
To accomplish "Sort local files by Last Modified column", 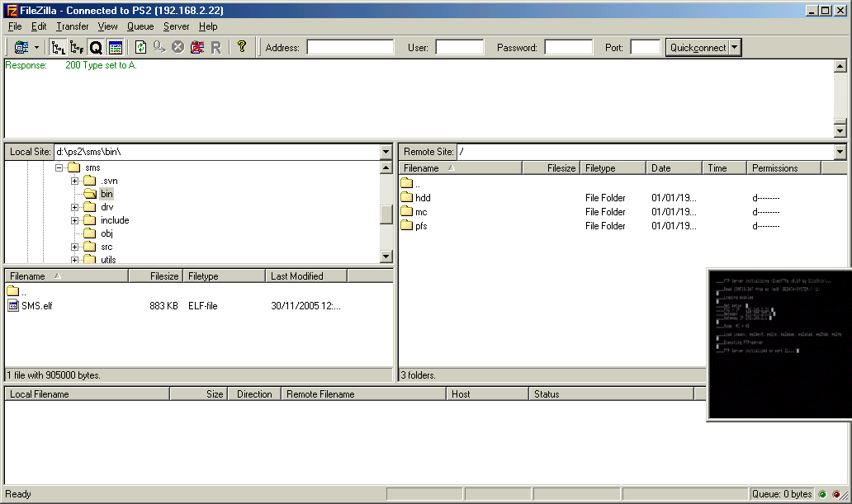I will pos(306,276).
